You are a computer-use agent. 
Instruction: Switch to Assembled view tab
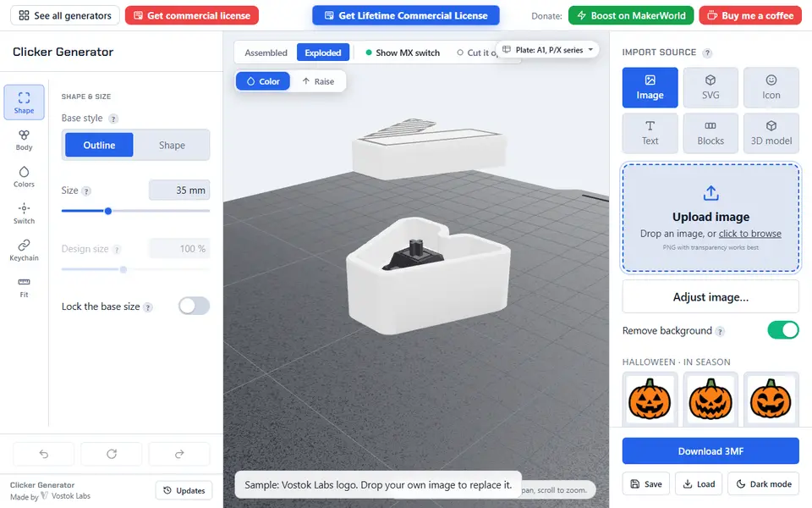click(266, 52)
